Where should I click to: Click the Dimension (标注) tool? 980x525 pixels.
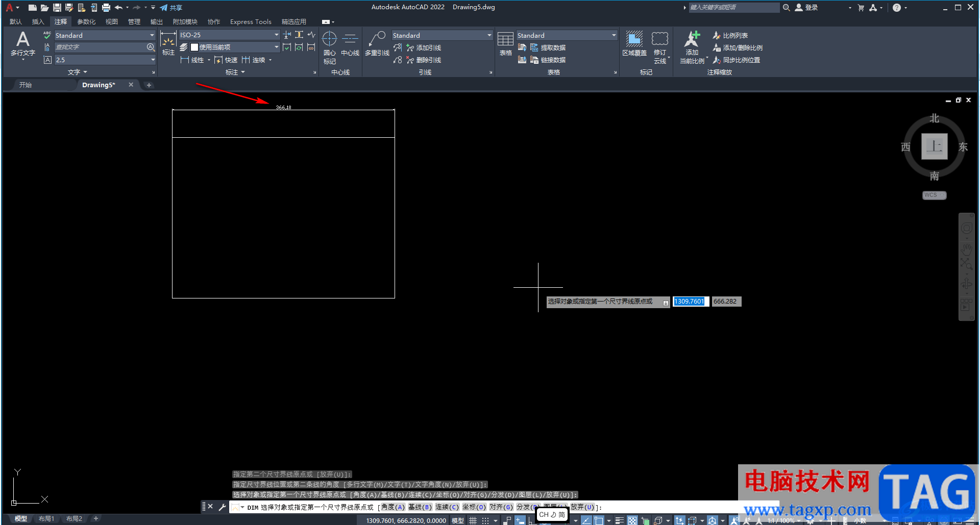(x=168, y=43)
